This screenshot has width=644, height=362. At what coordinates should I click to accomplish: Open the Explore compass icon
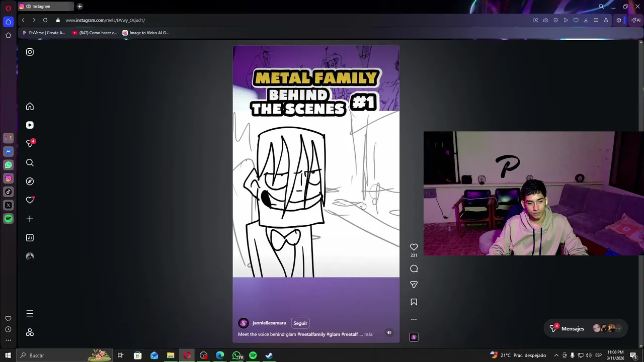[x=30, y=181]
